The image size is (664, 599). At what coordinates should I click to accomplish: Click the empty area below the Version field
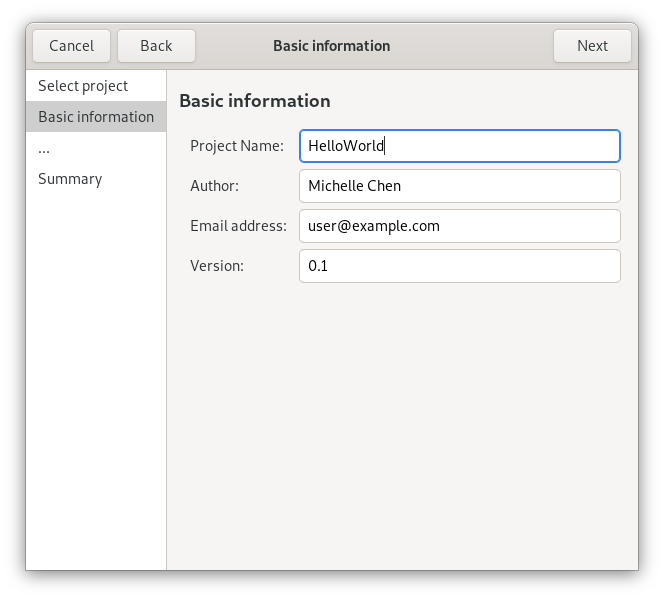click(400, 420)
